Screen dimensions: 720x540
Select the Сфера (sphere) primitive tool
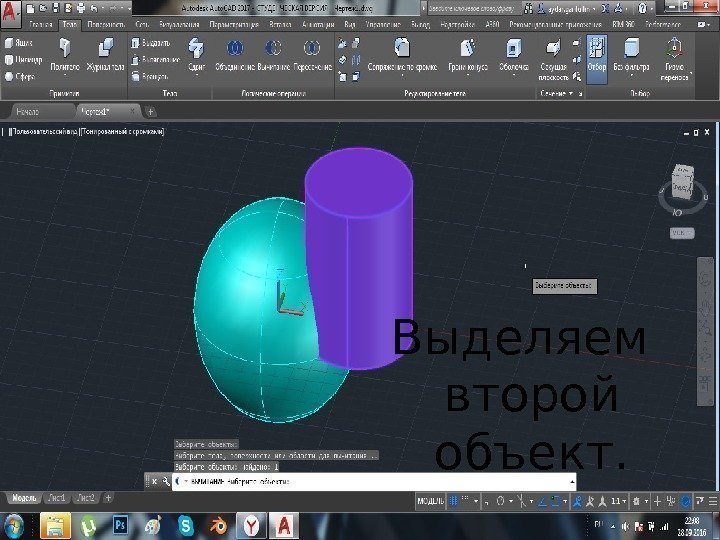[x=20, y=76]
